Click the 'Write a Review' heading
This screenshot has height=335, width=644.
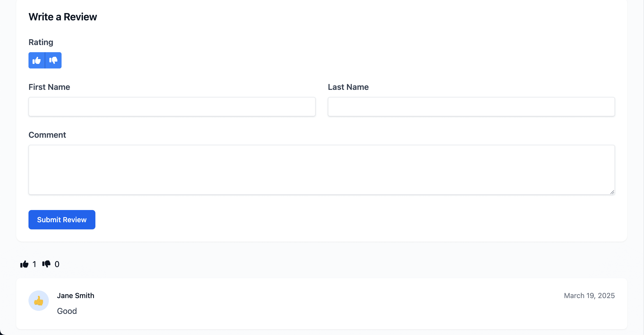pos(63,17)
